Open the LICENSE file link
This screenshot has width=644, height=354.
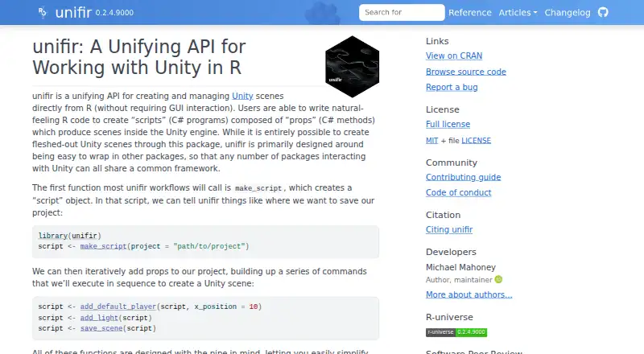476,141
